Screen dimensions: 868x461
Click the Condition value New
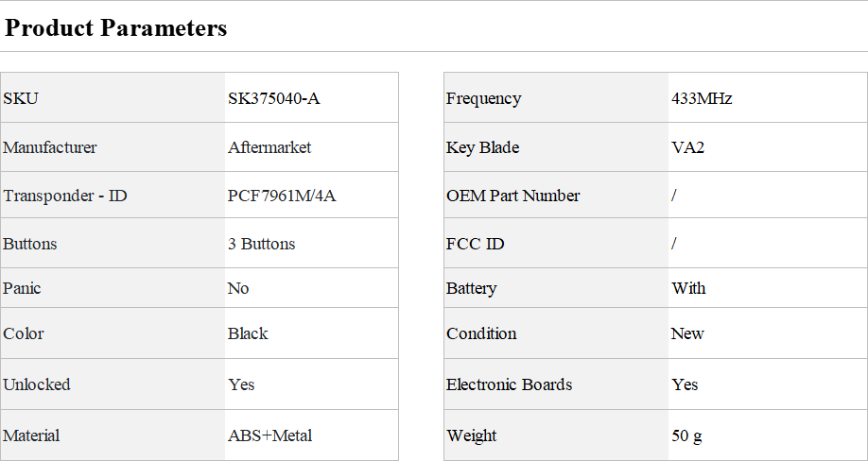(x=687, y=333)
